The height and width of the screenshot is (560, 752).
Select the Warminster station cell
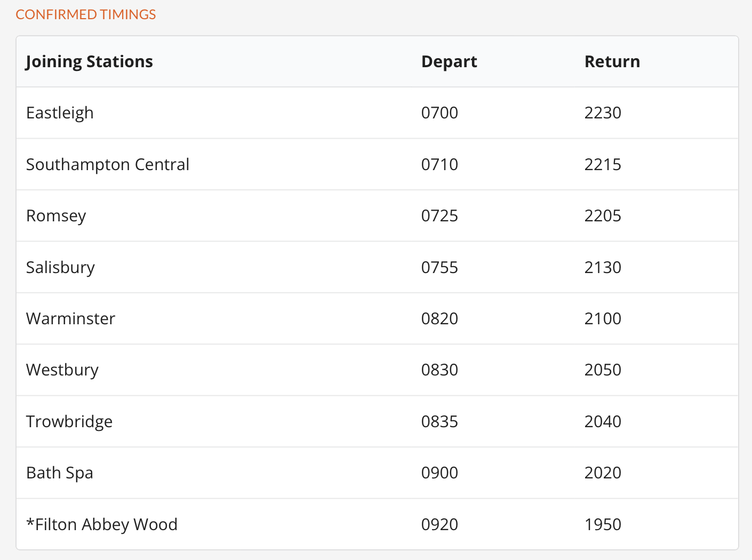click(x=70, y=318)
